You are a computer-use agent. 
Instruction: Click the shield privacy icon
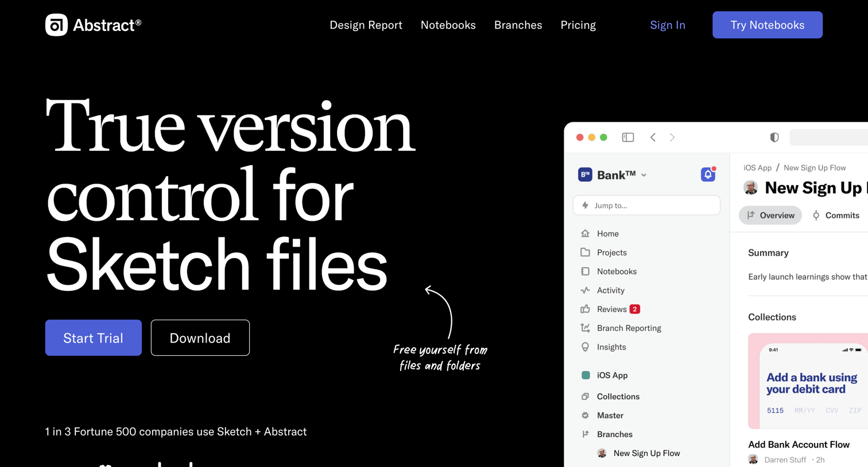coord(774,137)
